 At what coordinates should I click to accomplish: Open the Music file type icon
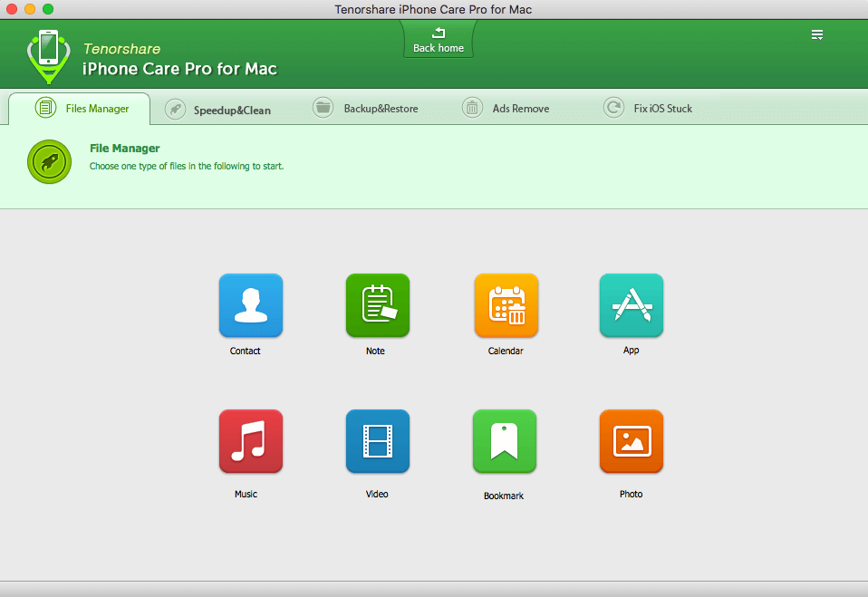pos(251,441)
